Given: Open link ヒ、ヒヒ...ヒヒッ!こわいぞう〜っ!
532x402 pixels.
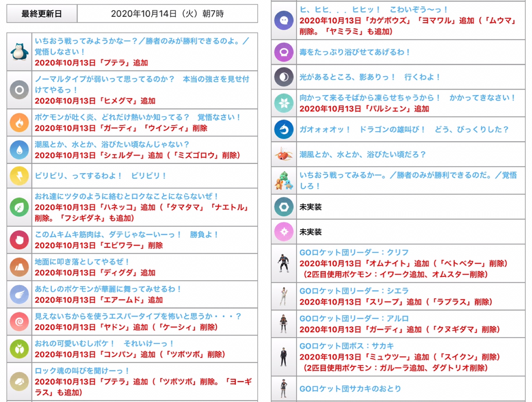Looking at the screenshot, I should pos(374,10).
